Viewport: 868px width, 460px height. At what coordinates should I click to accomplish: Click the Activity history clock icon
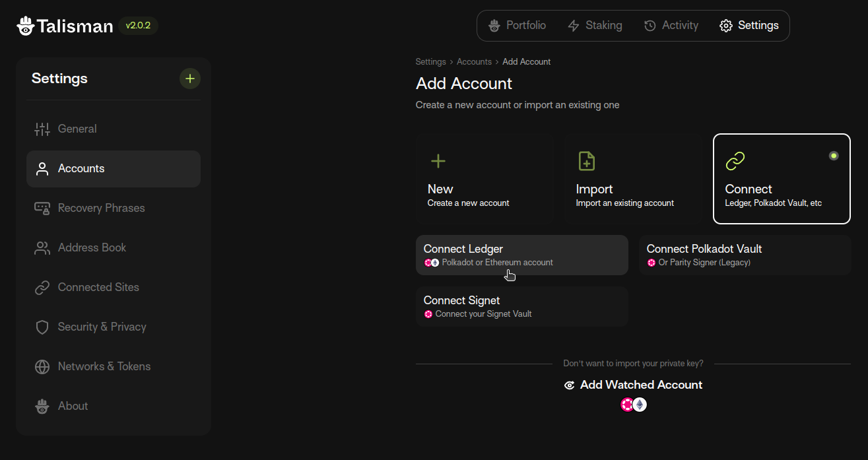[650, 26]
